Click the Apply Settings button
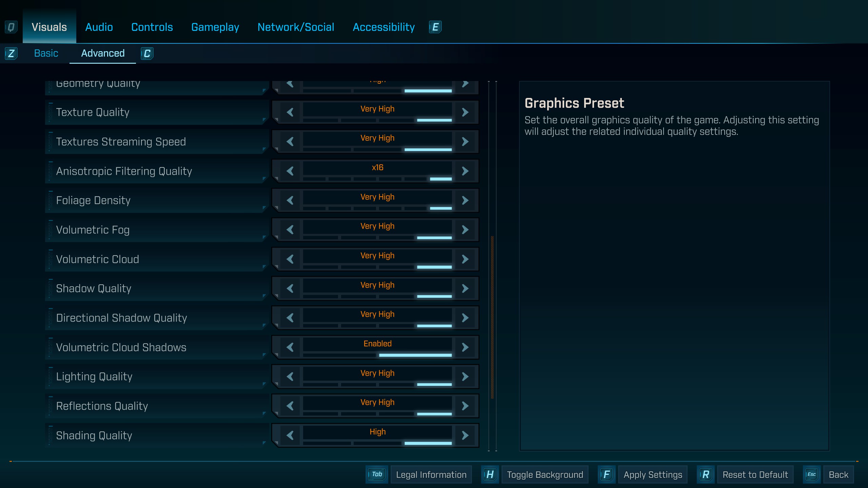The width and height of the screenshot is (868, 488). click(652, 474)
